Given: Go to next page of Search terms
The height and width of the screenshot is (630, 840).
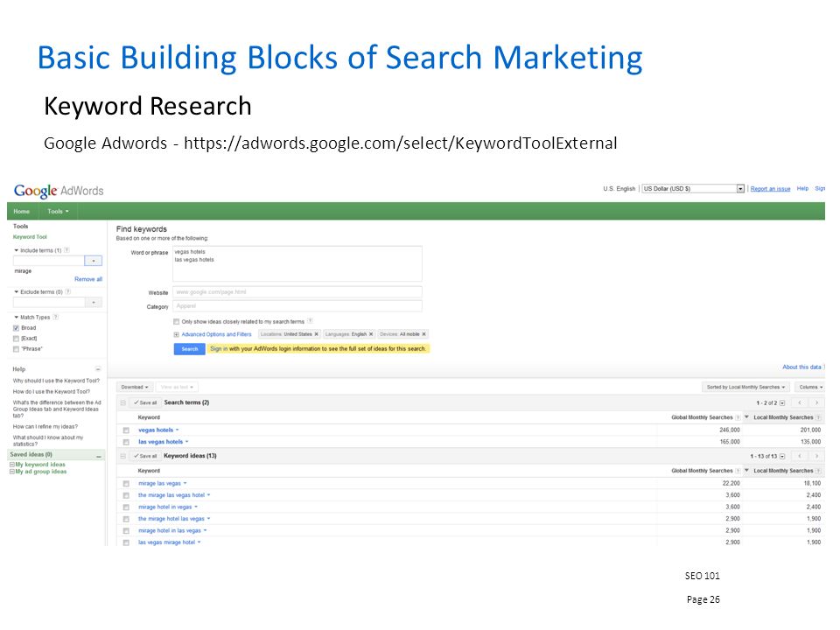Looking at the screenshot, I should click(816, 402).
